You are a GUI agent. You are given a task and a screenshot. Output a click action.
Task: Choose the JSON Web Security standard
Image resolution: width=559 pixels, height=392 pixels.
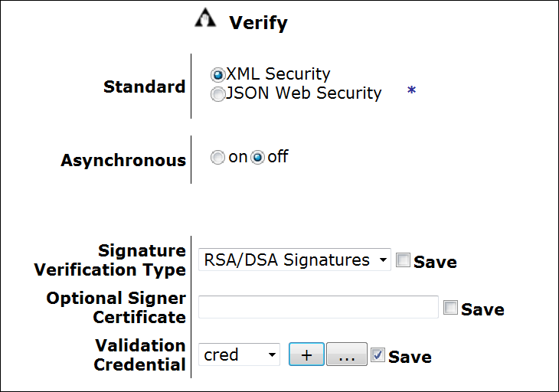(x=217, y=94)
